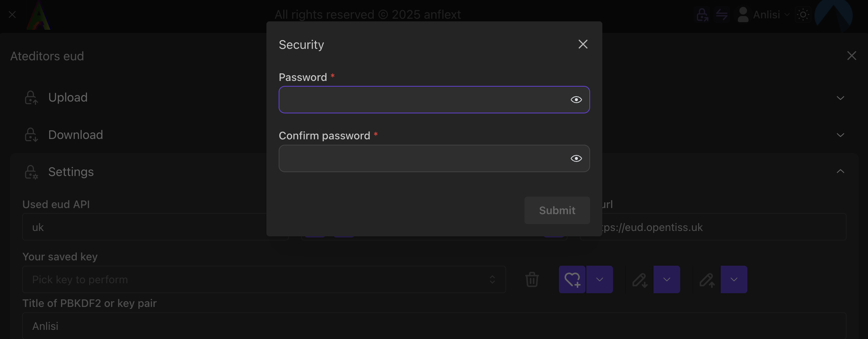The height and width of the screenshot is (339, 868).
Task: Collapse the Settings section
Action: (x=840, y=171)
